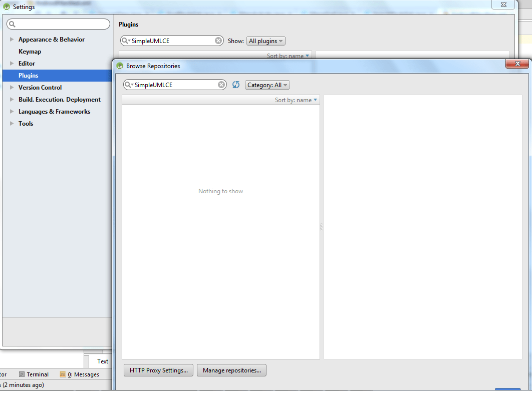Expand the Languages & Frameworks section

click(11, 111)
